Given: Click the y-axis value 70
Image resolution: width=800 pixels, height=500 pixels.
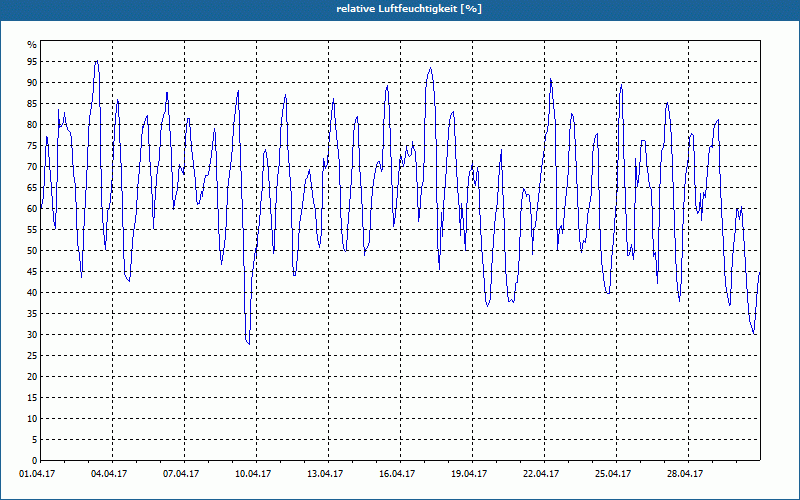Looking at the screenshot, I should pyautogui.click(x=32, y=167).
